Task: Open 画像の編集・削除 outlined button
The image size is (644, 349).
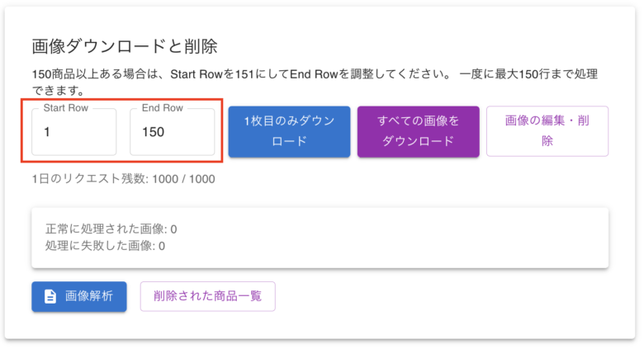Action: [547, 130]
